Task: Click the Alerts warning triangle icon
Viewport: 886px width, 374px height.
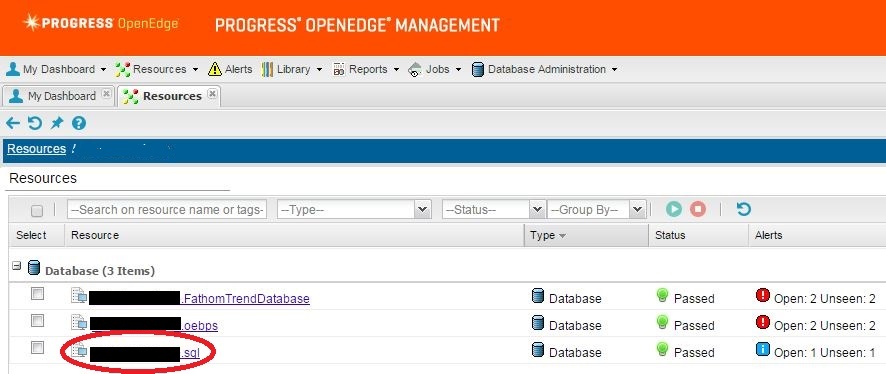Action: (215, 69)
